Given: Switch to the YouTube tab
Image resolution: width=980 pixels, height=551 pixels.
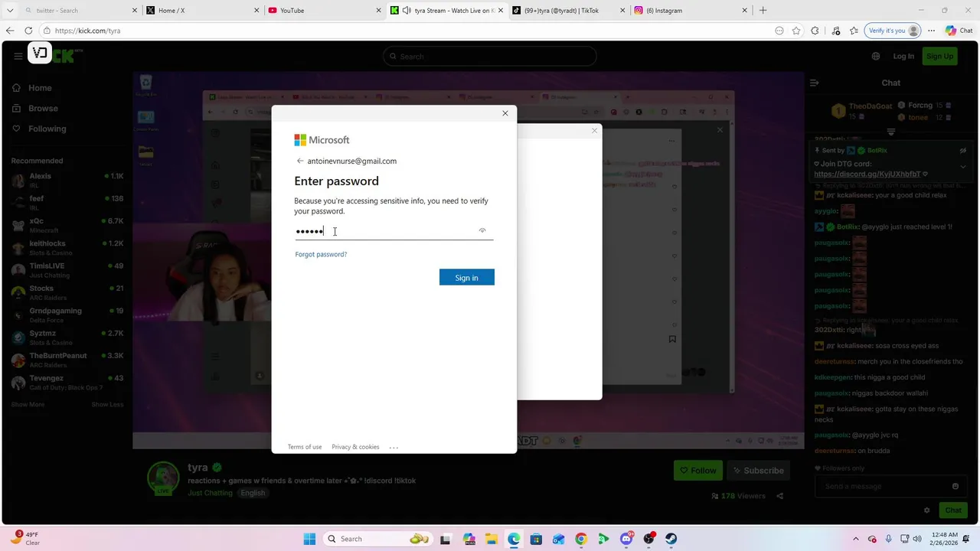Looking at the screenshot, I should point(325,11).
